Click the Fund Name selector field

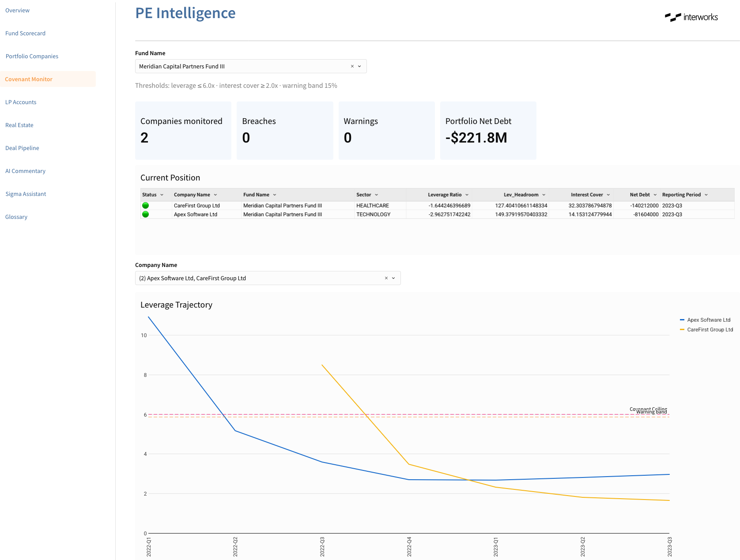(x=251, y=66)
